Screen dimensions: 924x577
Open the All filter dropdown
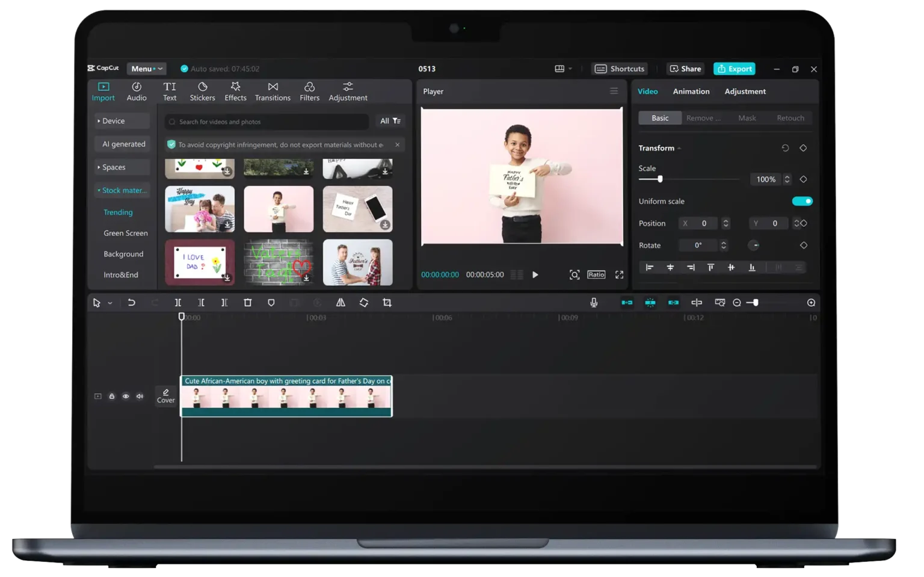pyautogui.click(x=390, y=121)
